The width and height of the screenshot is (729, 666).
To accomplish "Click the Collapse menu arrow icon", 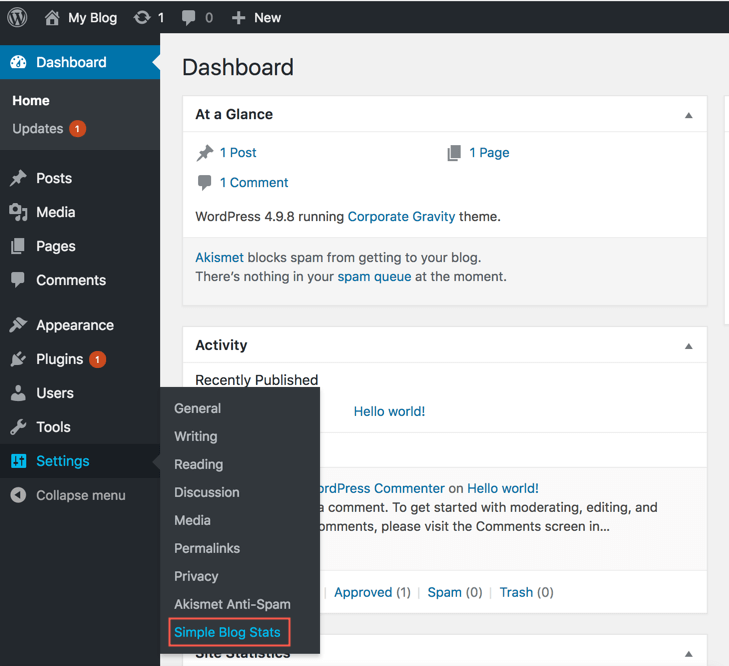I will click(18, 495).
